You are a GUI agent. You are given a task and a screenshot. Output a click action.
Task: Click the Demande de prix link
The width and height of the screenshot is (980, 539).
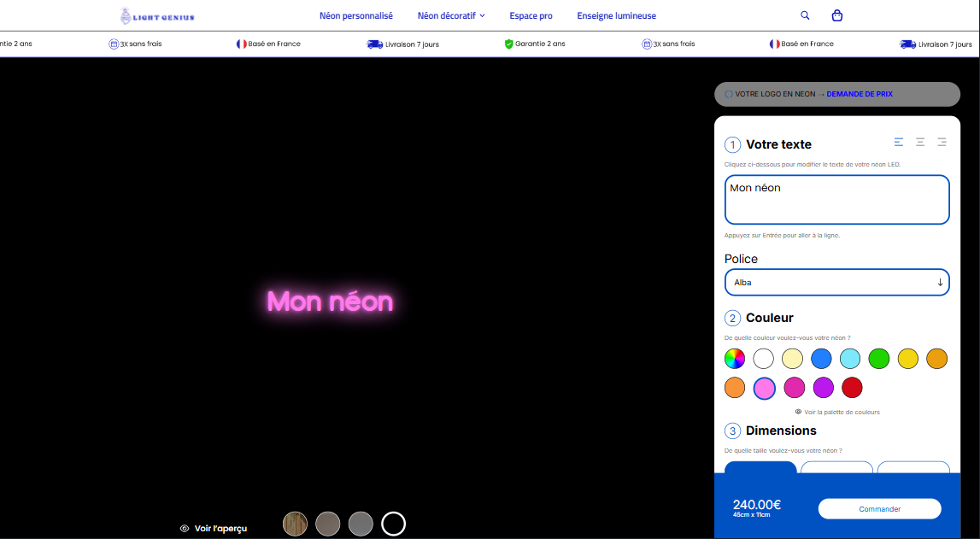coord(860,94)
